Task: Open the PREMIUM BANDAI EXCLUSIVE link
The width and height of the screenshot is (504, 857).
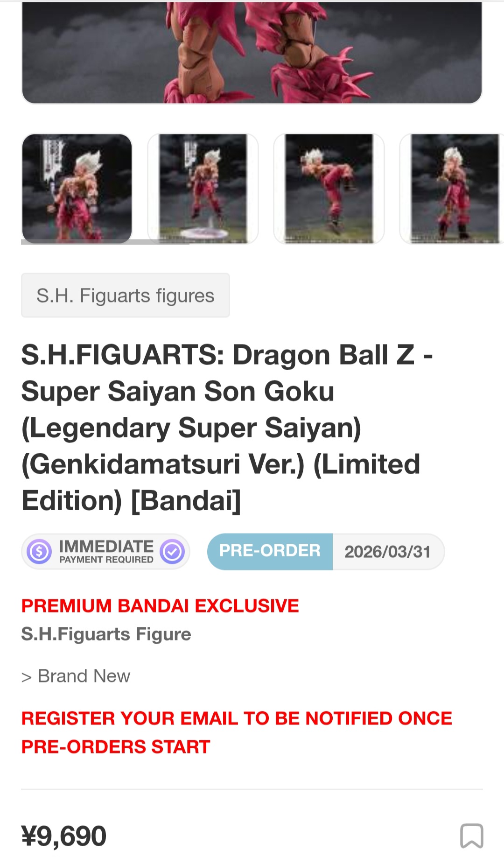Action: (x=160, y=606)
